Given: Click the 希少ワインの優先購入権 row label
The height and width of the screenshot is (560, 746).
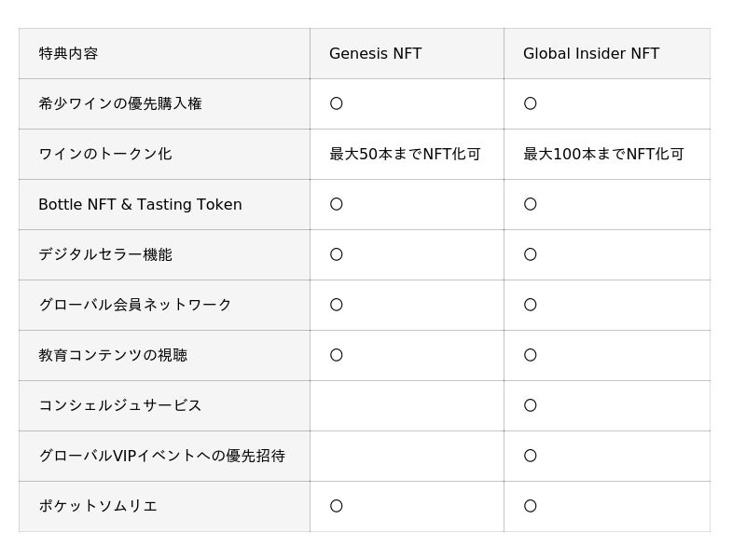Looking at the screenshot, I should click(120, 104).
